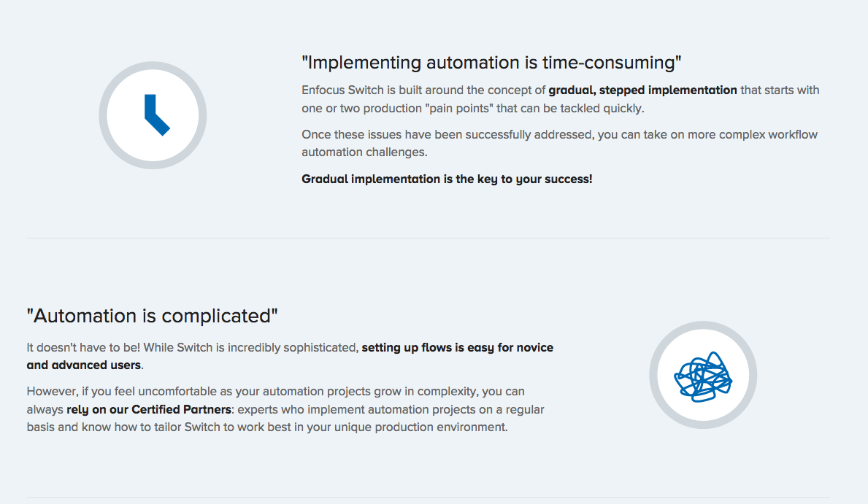Click the bold "and advanced users" text
Screen dimensions: 868x504
coord(83,365)
